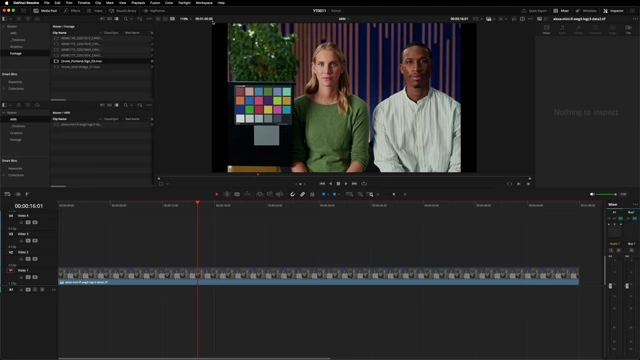The width and height of the screenshot is (640, 360).
Task: Toggle the Metadata panel button
Action: tap(586, 11)
